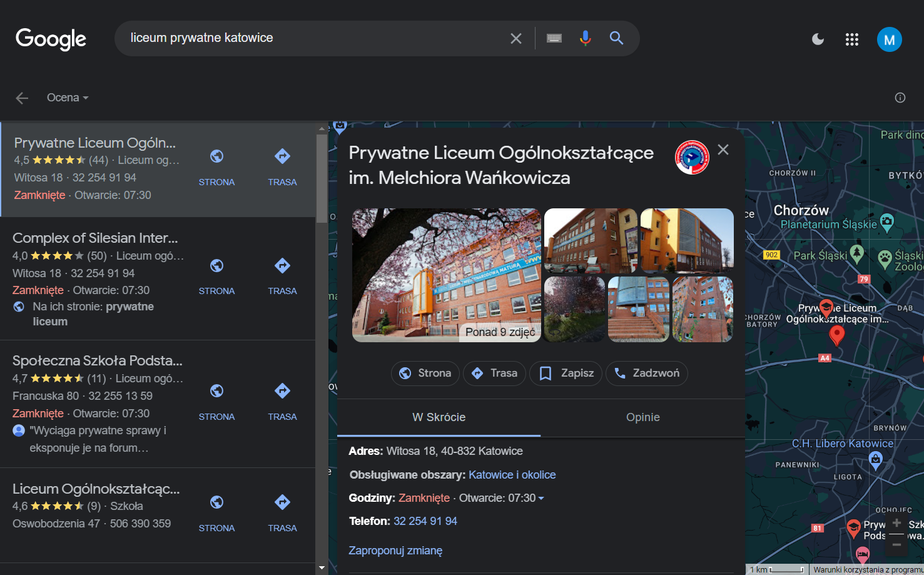Click the results list scrollbar down arrow

322,568
